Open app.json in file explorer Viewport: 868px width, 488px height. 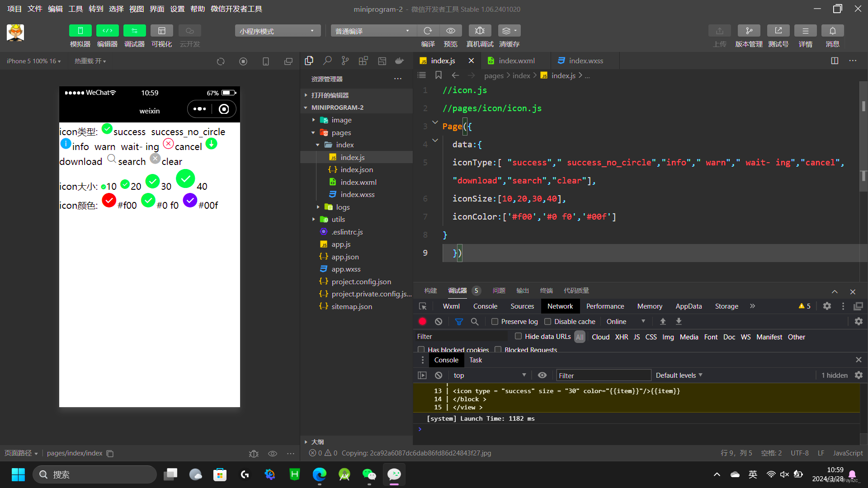tap(345, 257)
